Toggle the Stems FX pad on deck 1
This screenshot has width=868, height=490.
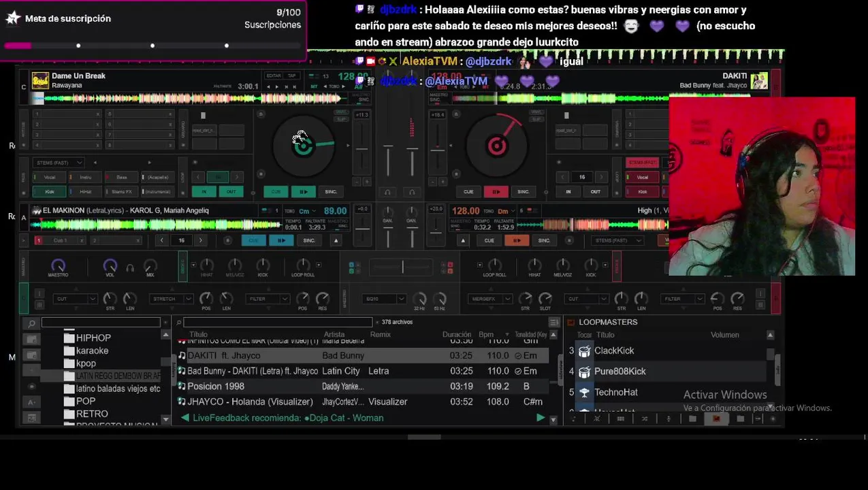[121, 192]
